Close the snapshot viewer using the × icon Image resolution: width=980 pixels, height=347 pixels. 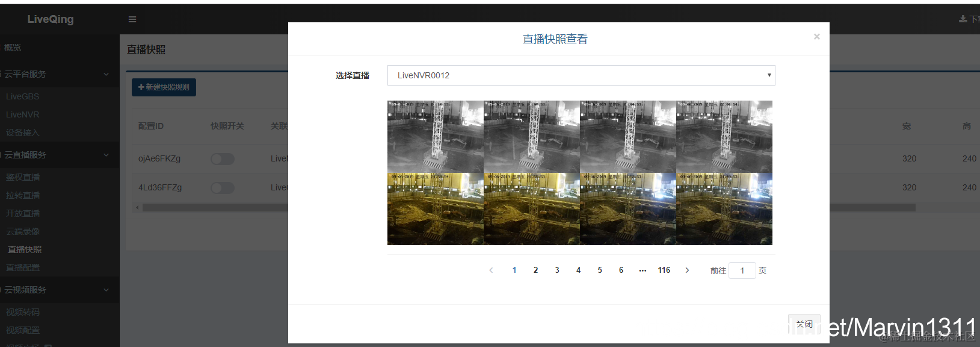816,37
